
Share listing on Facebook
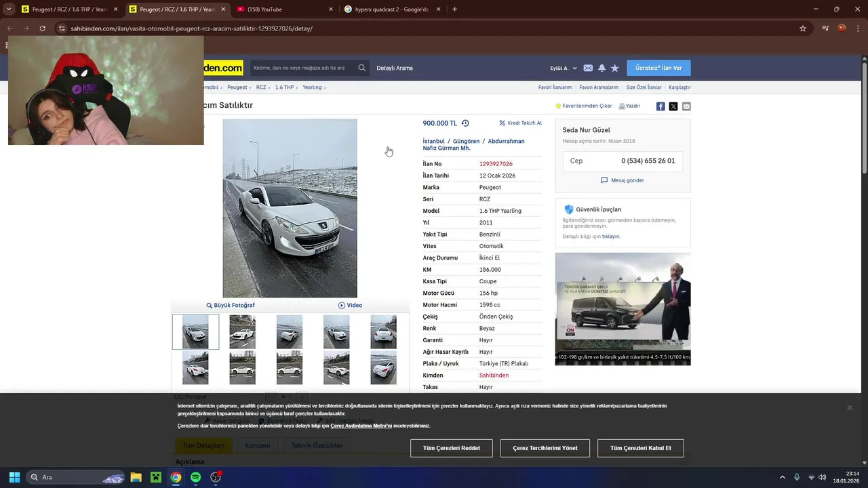coord(660,106)
